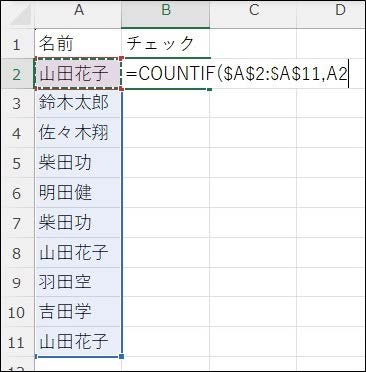Screen dimensions: 366x372
Task: Select cell with 佐々木翔
Action: click(78, 133)
